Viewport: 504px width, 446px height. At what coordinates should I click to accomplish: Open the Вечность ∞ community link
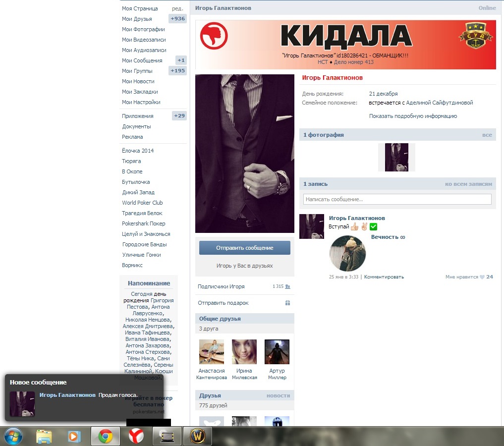pos(388,237)
